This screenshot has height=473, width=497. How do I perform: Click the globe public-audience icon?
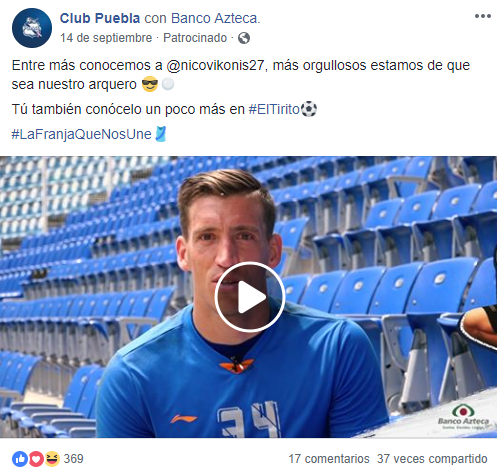coord(244,38)
